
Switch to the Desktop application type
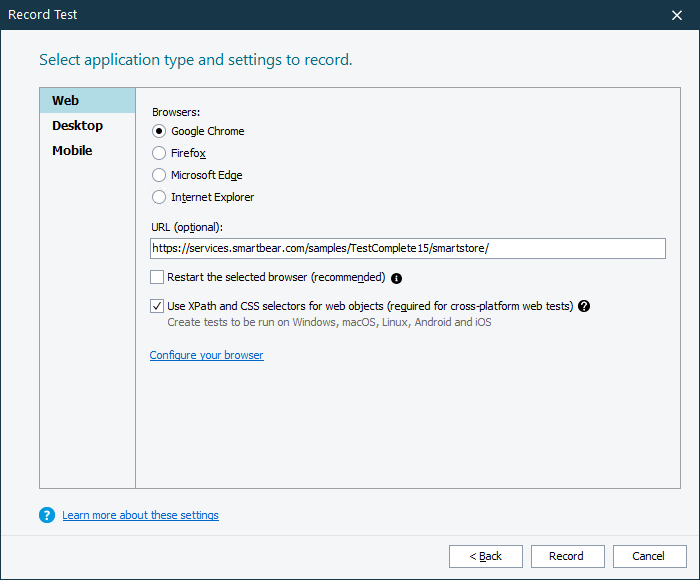[x=78, y=126]
